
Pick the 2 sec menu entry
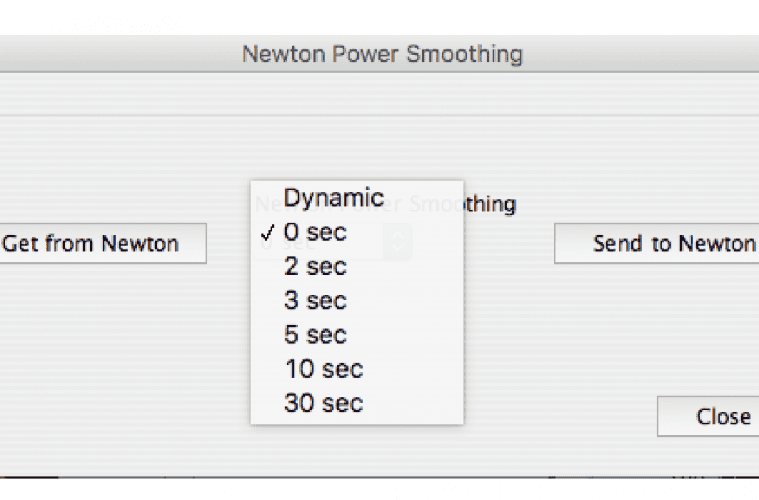click(x=315, y=267)
